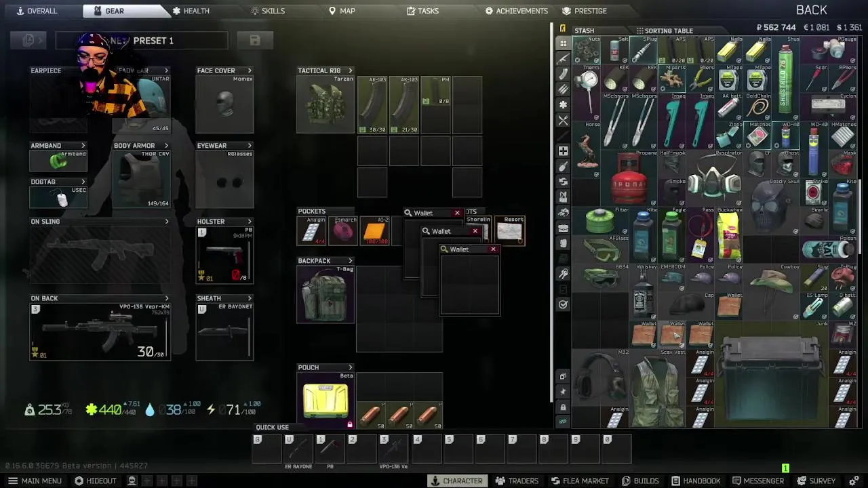
Task: Expand the BACKPACK slot arrow
Action: [350, 261]
